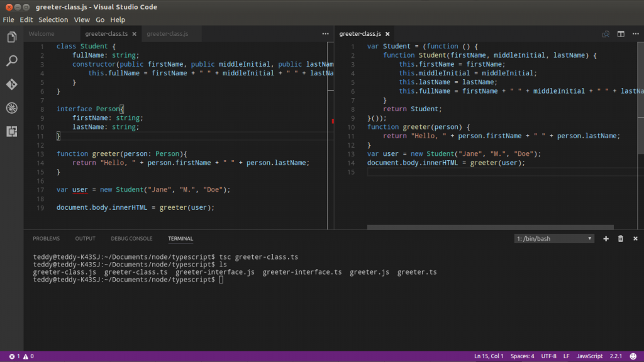Switch to the DEBUG CONSOLE panel tab
This screenshot has height=362, width=644.
131,239
